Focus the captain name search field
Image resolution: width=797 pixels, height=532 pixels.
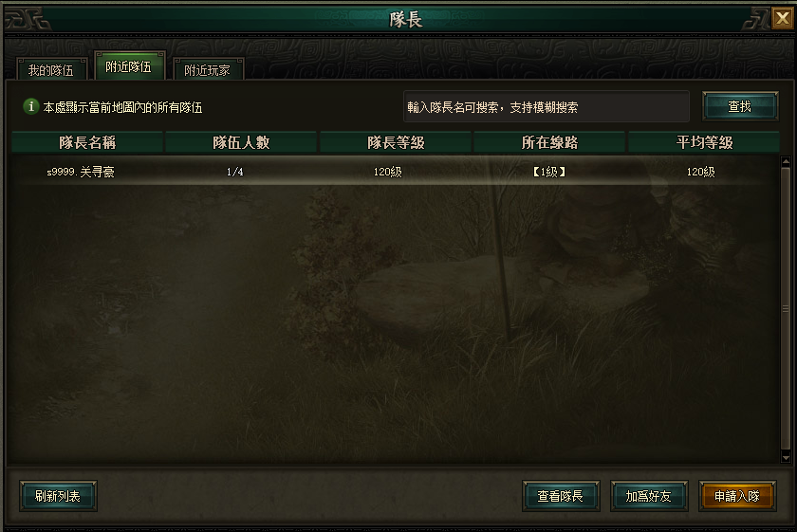pyautogui.click(x=547, y=107)
